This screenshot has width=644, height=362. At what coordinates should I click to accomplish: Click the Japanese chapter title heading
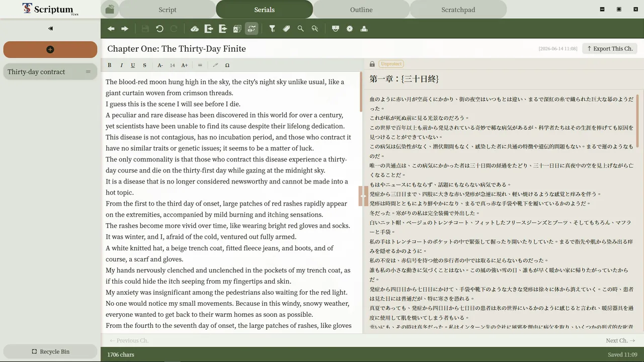coord(404,79)
